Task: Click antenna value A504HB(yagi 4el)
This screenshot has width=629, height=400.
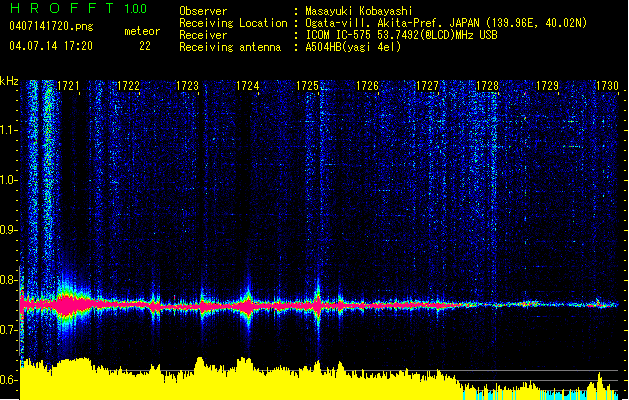Action: point(353,47)
